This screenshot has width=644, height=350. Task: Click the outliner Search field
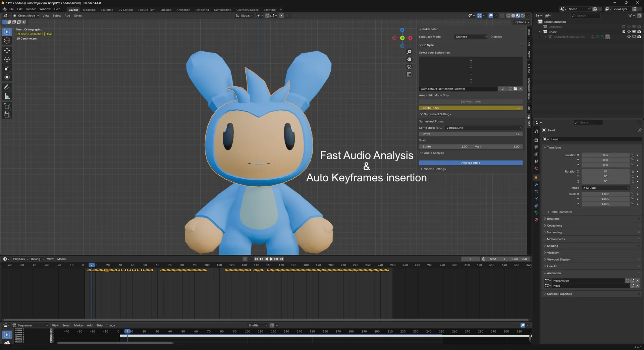[585, 15]
